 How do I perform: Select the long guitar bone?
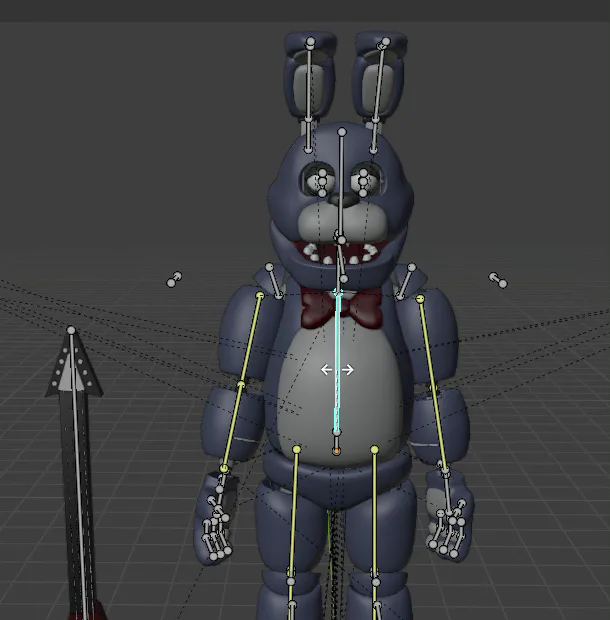click(78, 471)
